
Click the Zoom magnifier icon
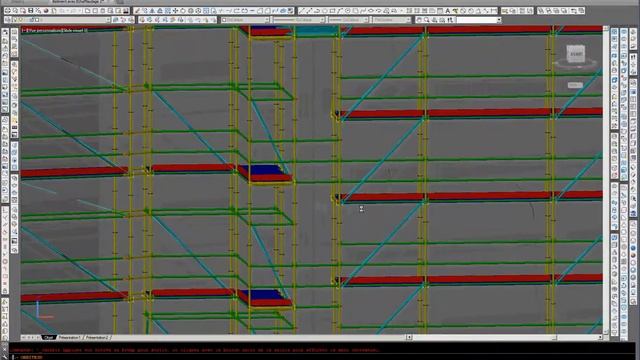(426, 20)
